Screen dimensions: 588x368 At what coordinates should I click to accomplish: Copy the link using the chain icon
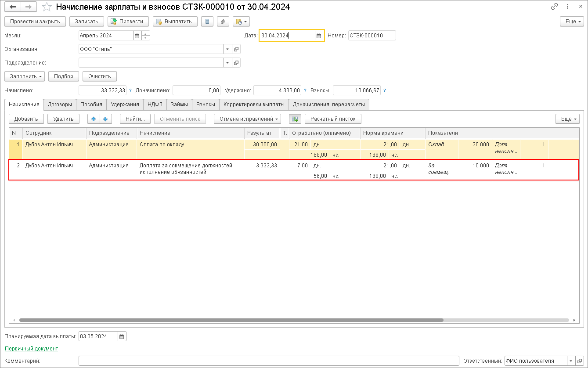tap(555, 7)
